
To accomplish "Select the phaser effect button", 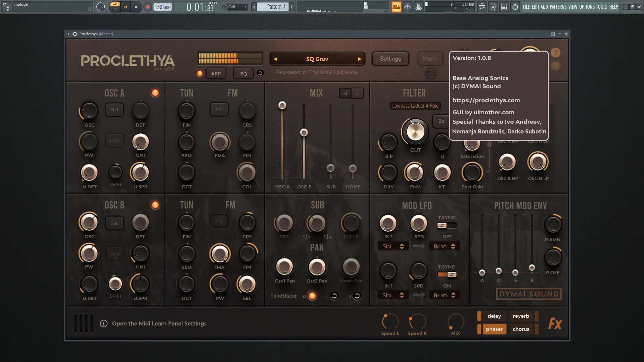I will (x=494, y=329).
